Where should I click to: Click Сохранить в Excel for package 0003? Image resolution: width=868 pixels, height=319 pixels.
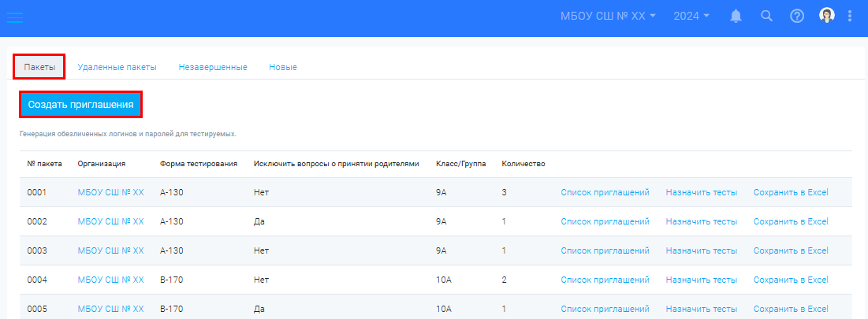point(791,250)
